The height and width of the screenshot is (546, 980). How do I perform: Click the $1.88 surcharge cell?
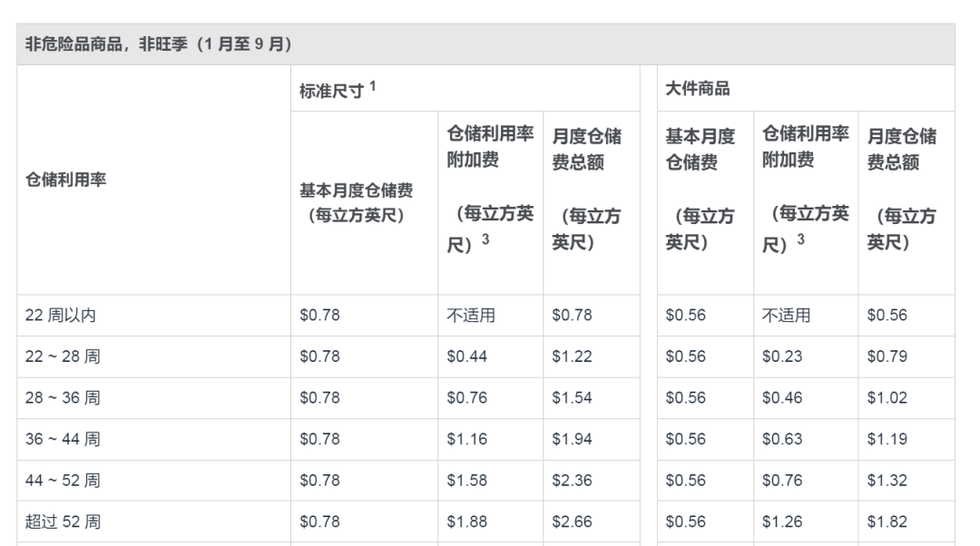(466, 522)
